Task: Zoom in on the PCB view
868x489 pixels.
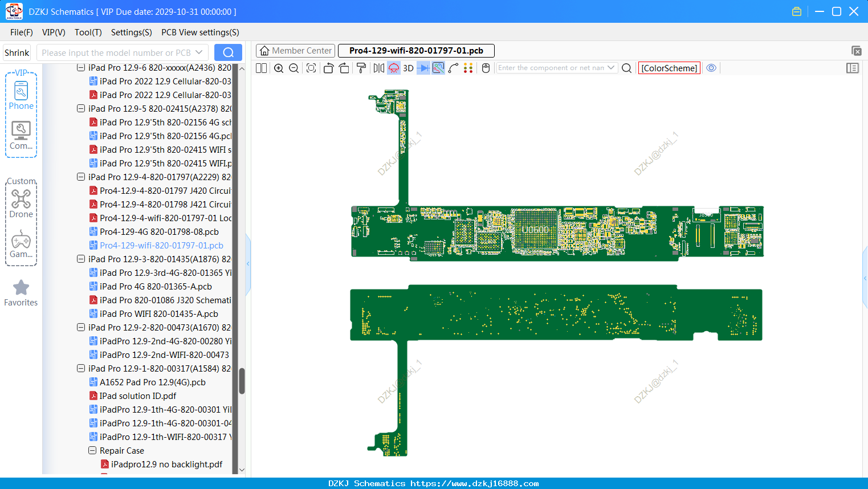Action: point(279,68)
